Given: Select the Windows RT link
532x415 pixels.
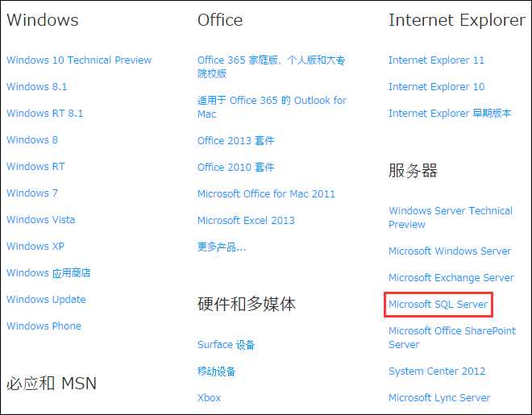Looking at the screenshot, I should click(x=35, y=166).
